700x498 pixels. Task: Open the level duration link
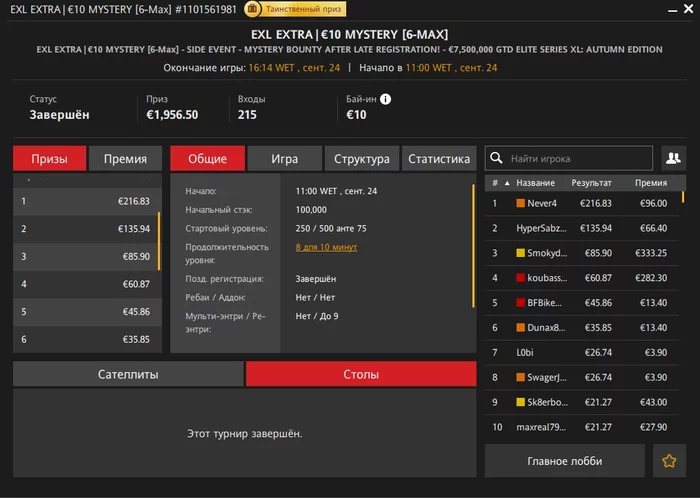pyautogui.click(x=326, y=247)
